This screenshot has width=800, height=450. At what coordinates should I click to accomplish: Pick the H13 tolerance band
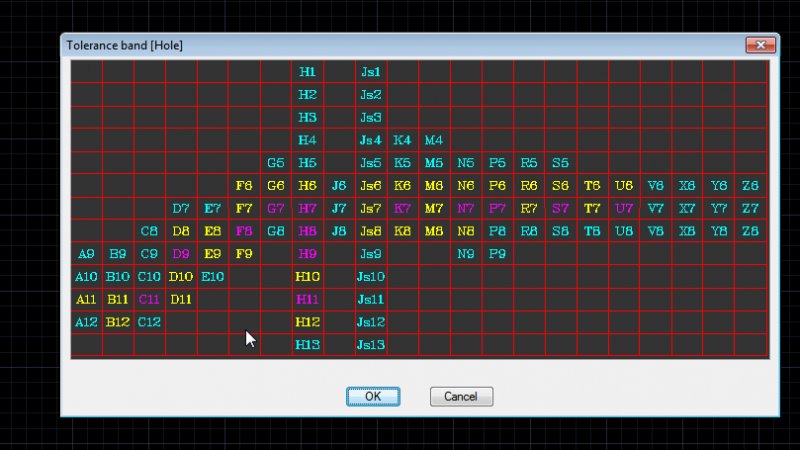tap(308, 345)
